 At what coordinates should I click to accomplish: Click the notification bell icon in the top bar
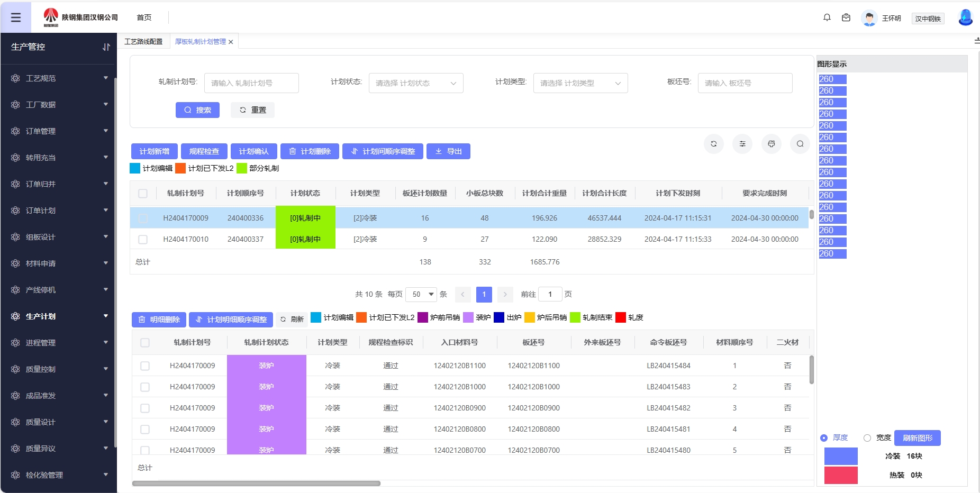pos(827,17)
